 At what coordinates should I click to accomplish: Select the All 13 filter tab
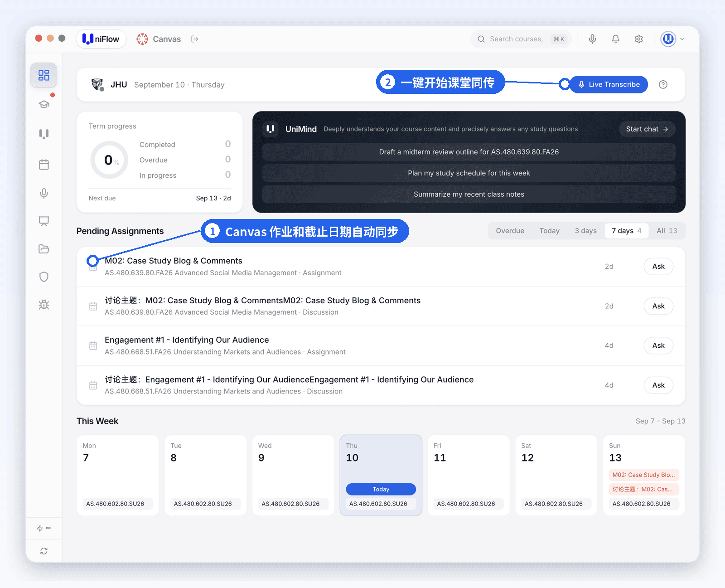(667, 231)
